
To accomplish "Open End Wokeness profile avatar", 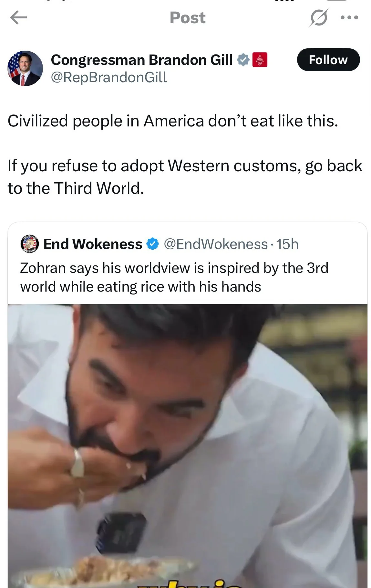I will pyautogui.click(x=30, y=244).
